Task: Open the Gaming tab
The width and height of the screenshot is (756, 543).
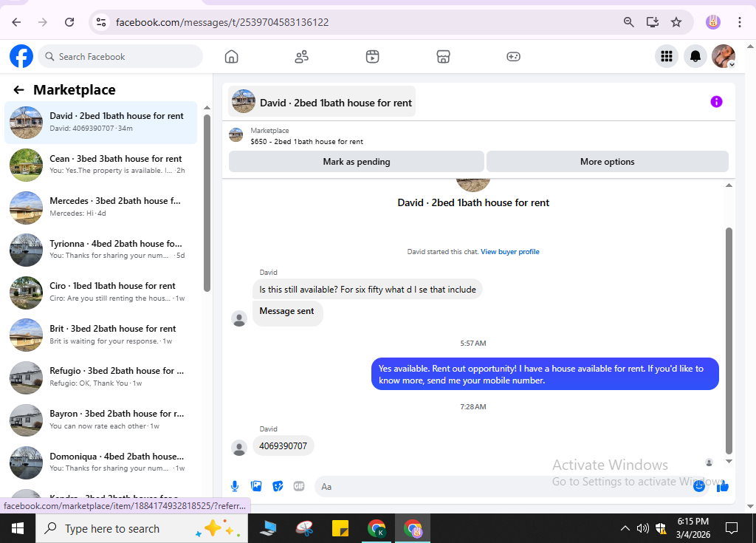Action: coord(514,56)
